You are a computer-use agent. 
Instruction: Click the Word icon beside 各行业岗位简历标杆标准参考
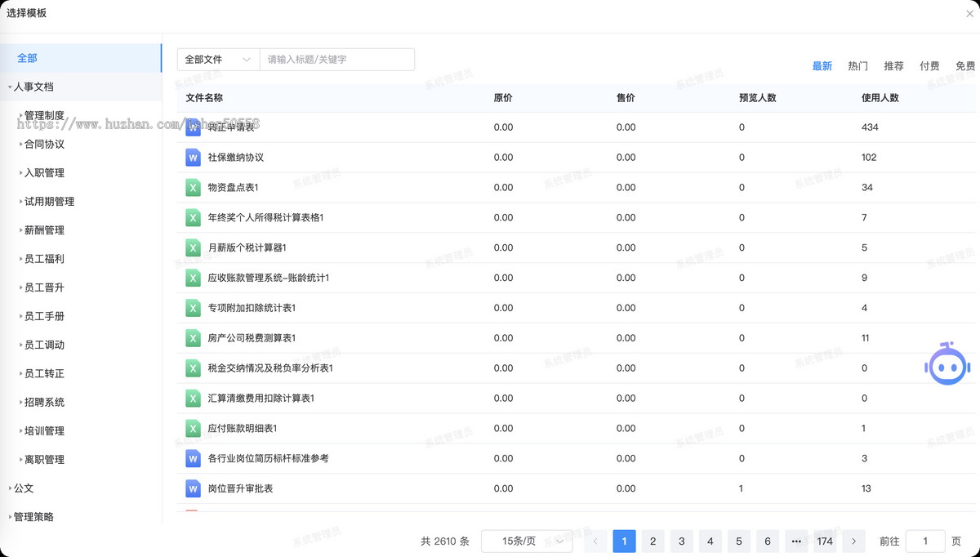pyautogui.click(x=194, y=458)
